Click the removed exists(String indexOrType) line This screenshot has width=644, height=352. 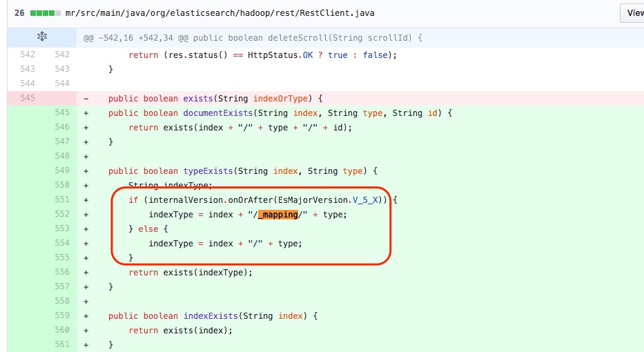tap(215, 99)
